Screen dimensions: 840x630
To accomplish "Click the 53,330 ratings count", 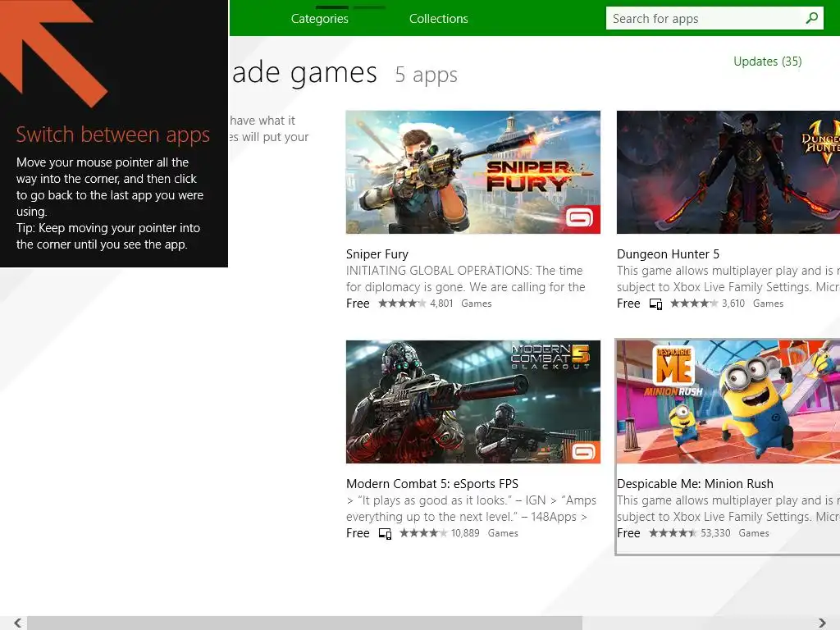I will click(715, 533).
